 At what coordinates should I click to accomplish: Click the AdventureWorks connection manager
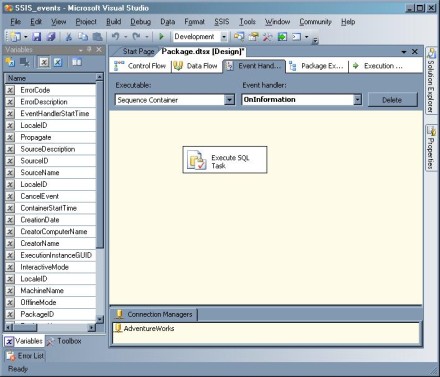click(x=144, y=328)
